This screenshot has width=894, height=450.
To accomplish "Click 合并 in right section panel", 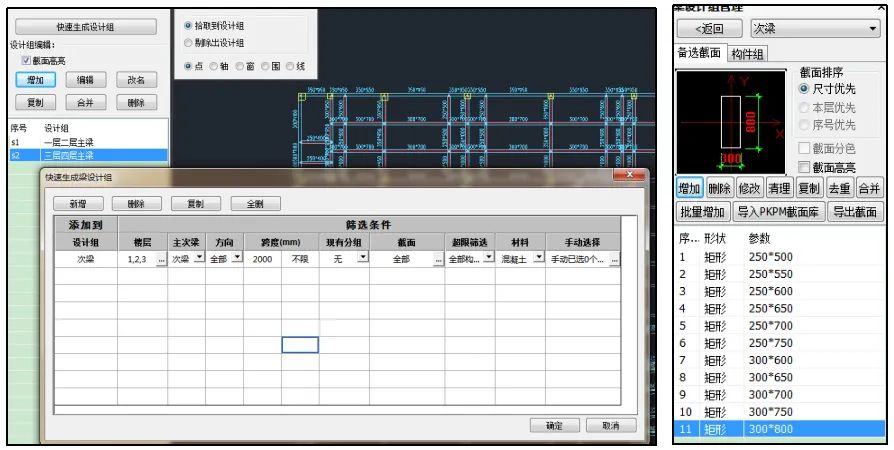I will coord(869,188).
